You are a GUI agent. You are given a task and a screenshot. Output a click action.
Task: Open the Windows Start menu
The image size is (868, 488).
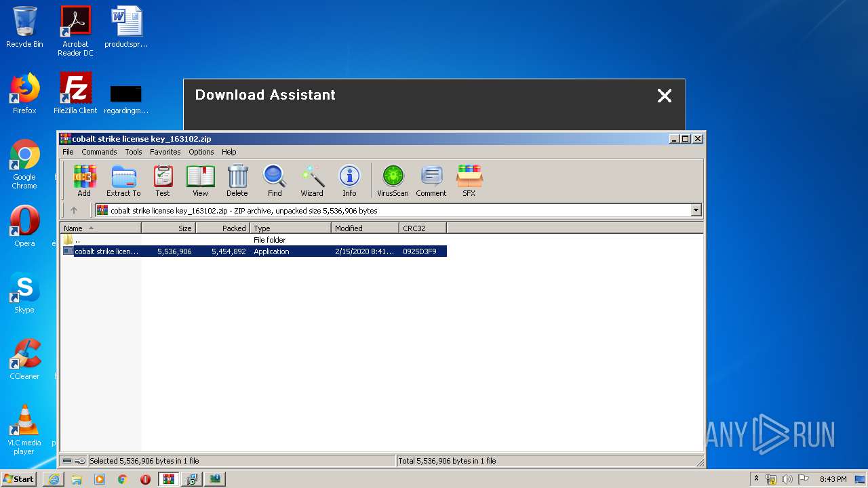coord(19,479)
